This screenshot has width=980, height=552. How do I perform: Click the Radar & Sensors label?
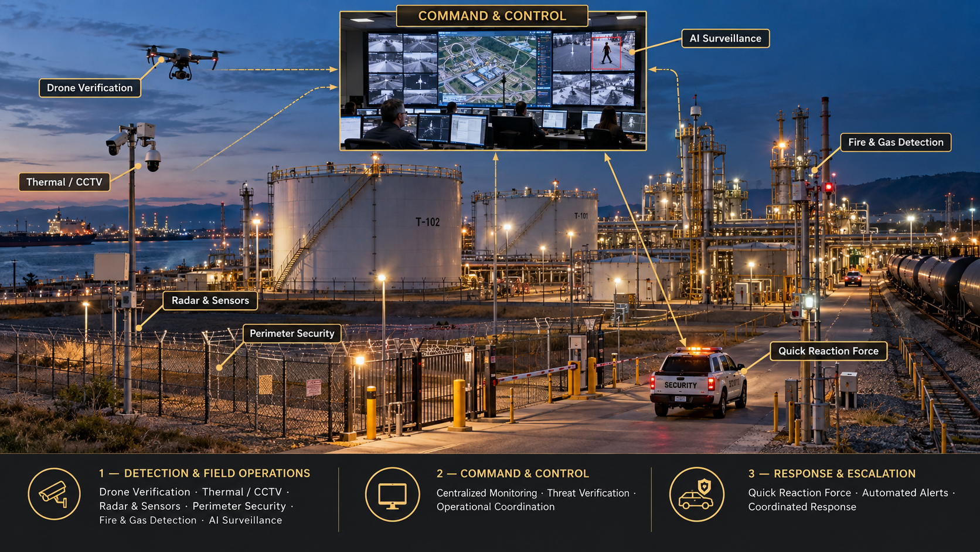click(x=210, y=300)
